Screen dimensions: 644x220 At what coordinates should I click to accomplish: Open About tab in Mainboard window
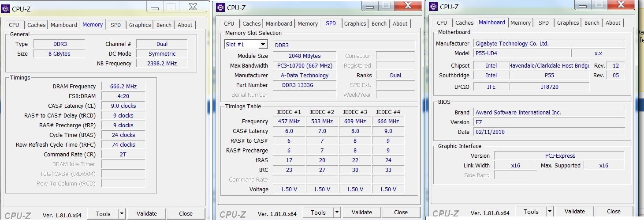coord(613,23)
